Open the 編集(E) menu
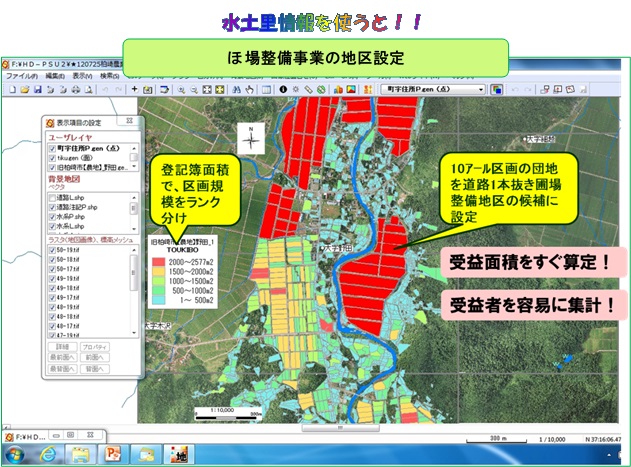631x467 pixels. (55, 76)
